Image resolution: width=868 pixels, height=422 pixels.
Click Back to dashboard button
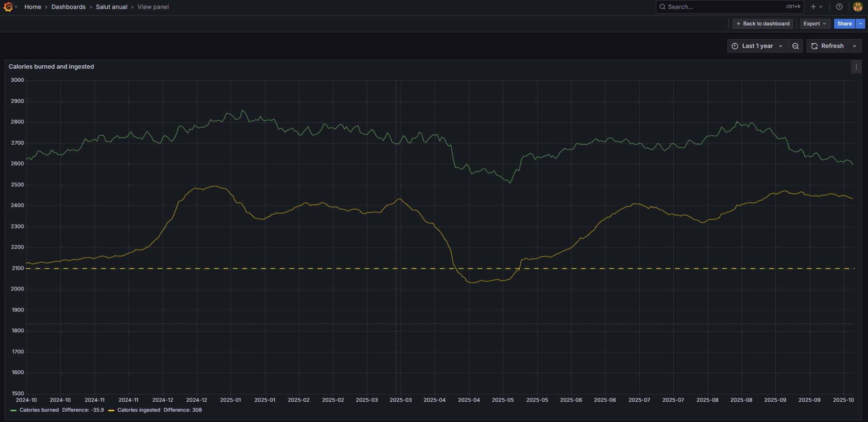[x=763, y=23]
